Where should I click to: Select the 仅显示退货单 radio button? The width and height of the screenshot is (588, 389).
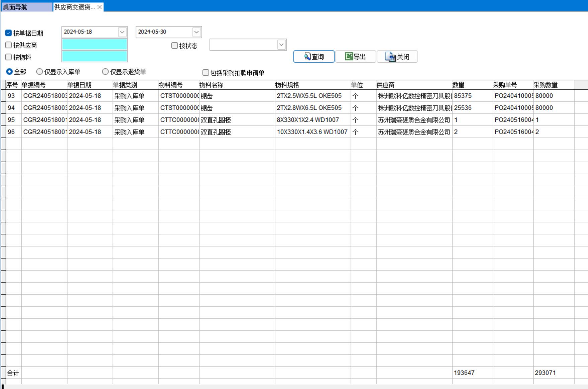click(x=105, y=72)
